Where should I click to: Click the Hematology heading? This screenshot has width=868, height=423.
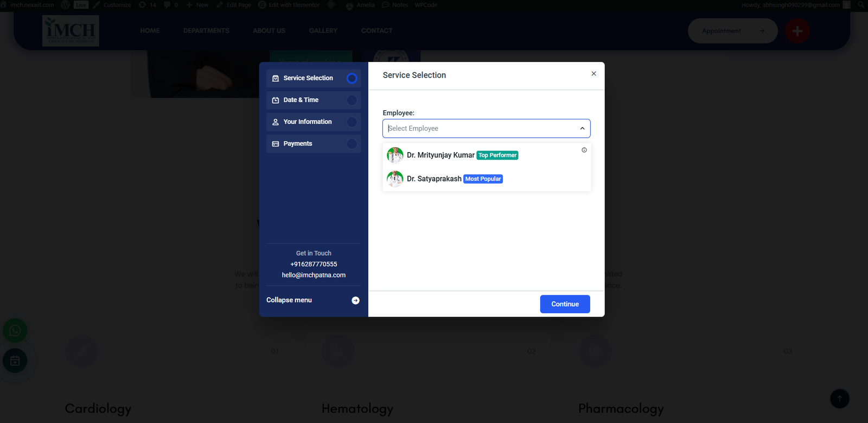tap(358, 408)
